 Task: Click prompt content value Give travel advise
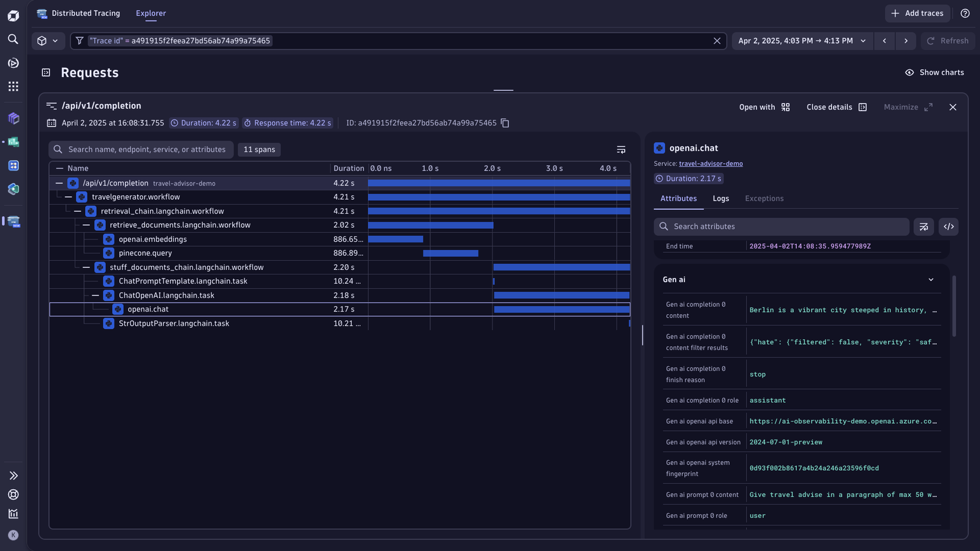pos(843,495)
